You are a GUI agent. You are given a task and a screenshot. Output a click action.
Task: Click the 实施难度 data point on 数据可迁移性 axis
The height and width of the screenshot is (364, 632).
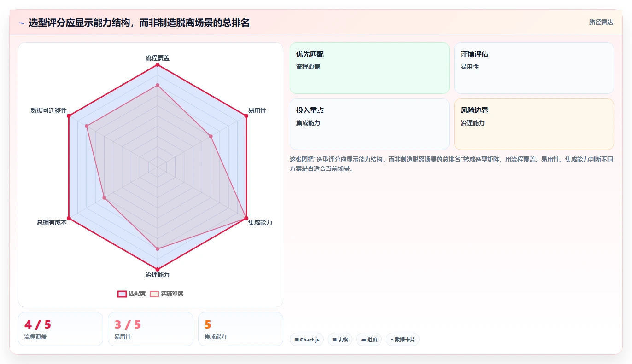[87, 126]
